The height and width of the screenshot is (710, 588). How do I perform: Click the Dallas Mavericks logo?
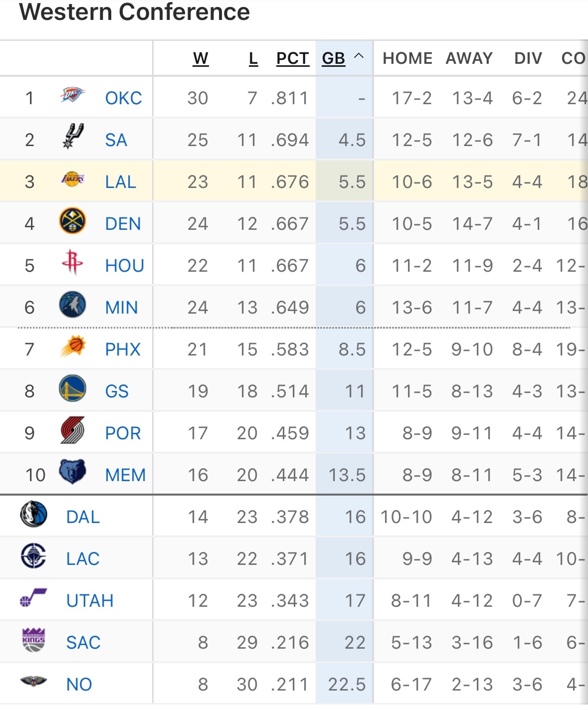coord(34,515)
